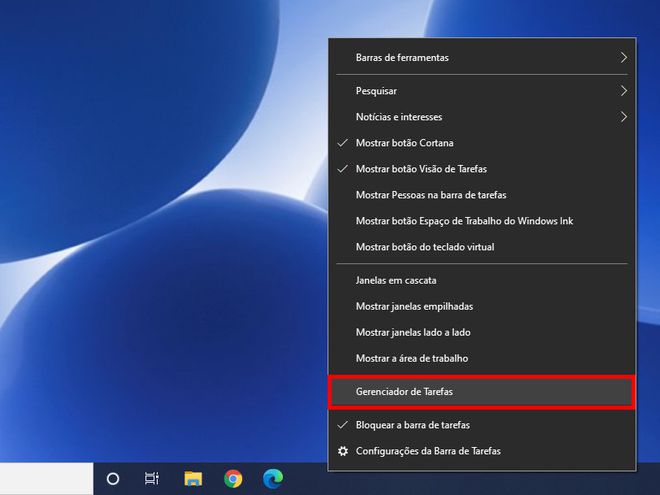This screenshot has width=660, height=495.
Task: Open Google Chrome from the taskbar
Action: tap(233, 479)
